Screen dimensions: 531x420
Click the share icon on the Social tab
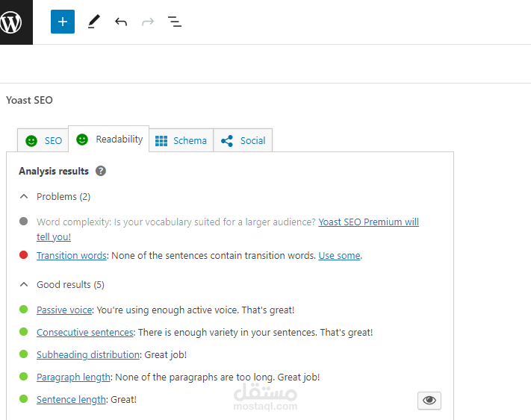(x=227, y=141)
